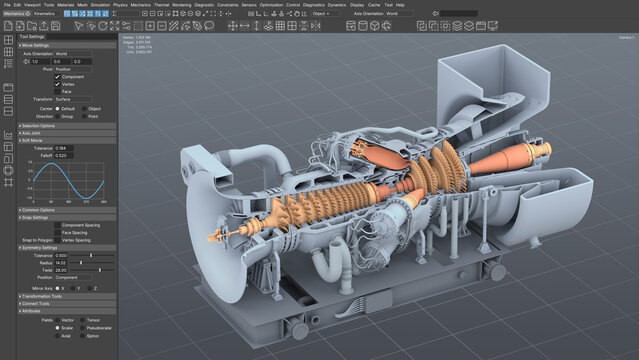This screenshot has height=360, width=639.
Task: Uncheck the Component checkbox under Pivot
Action: [57, 77]
